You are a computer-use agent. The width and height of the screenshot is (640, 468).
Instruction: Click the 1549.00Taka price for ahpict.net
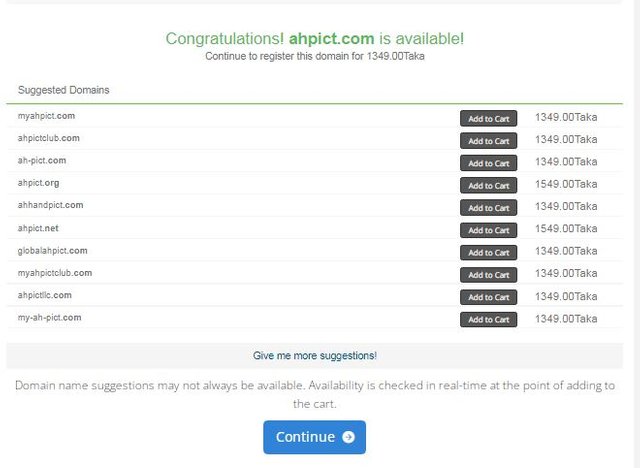pyautogui.click(x=566, y=228)
